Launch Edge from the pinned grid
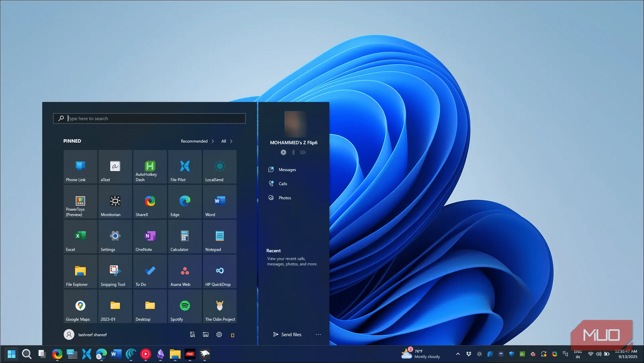The height and width of the screenshot is (363, 644). pyautogui.click(x=185, y=202)
